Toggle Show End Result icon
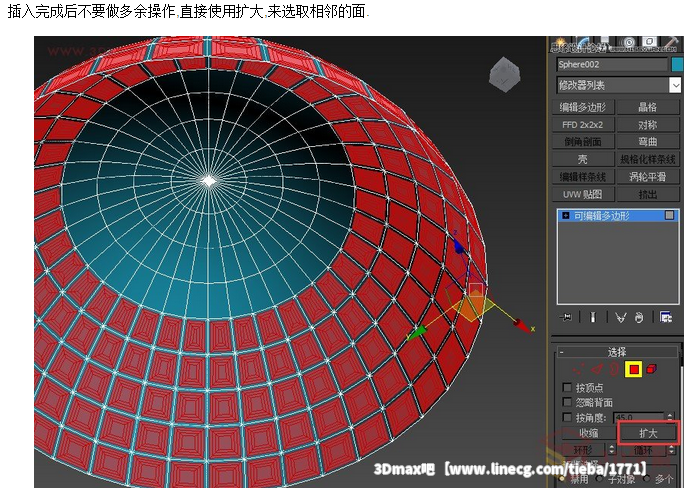Screen dimensions: 686x488 click(593, 317)
